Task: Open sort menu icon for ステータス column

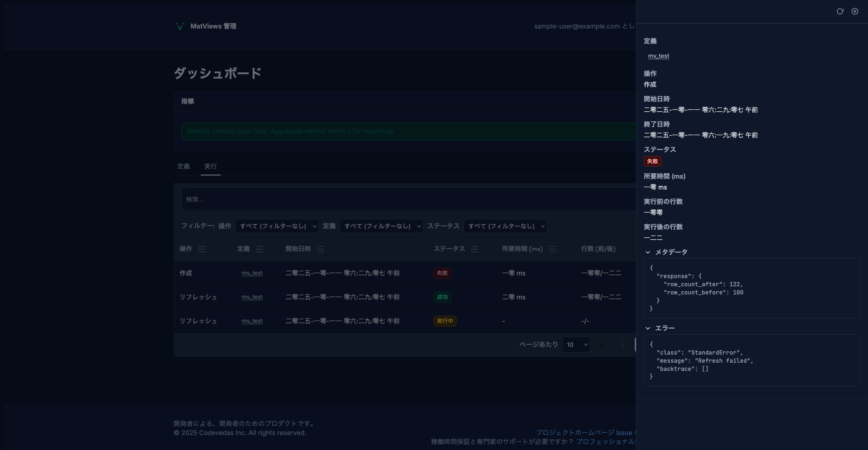Action: 475,249
